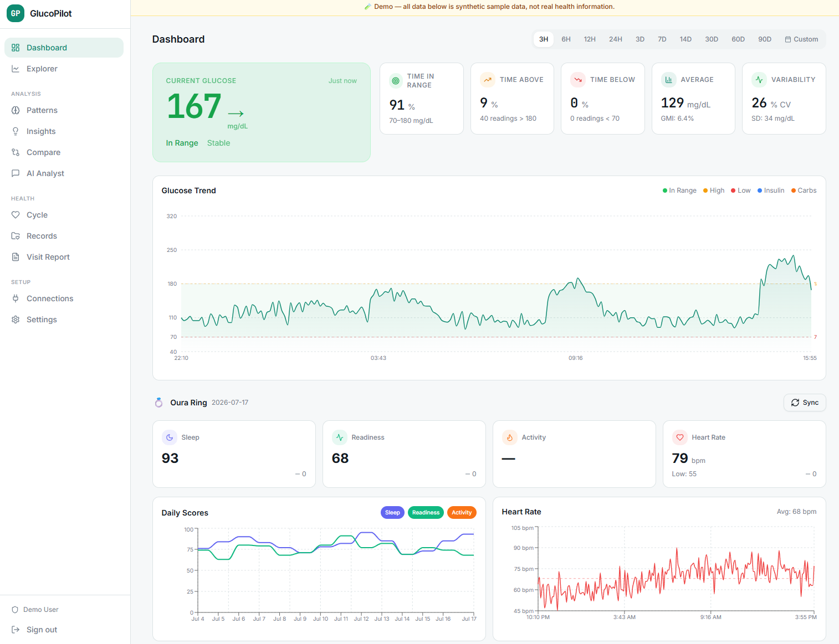This screenshot has width=839, height=644.
Task: Click the Oura Ring icon
Action: [159, 403]
